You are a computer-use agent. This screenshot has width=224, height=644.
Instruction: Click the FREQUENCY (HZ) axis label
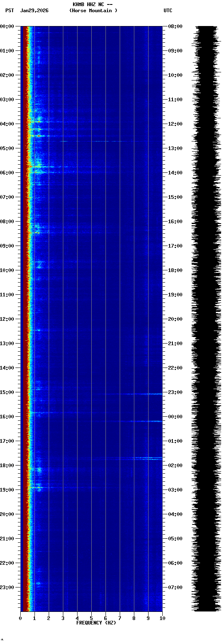(96, 623)
